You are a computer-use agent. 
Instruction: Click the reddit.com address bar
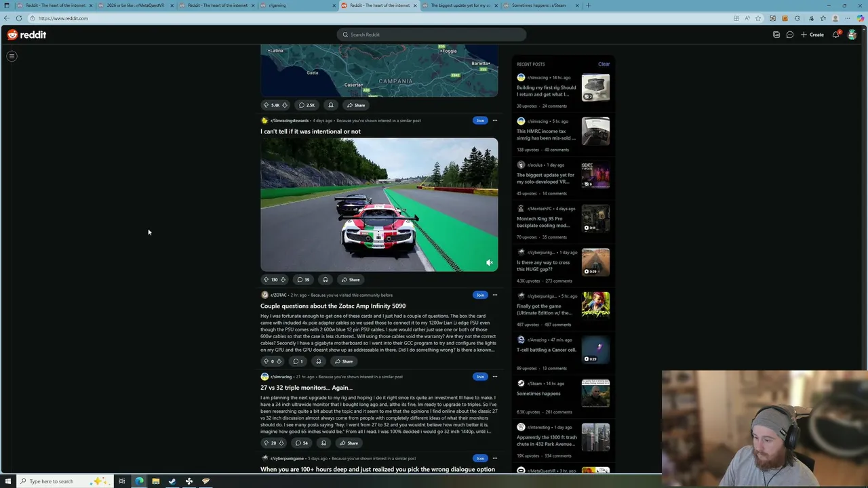coord(380,18)
